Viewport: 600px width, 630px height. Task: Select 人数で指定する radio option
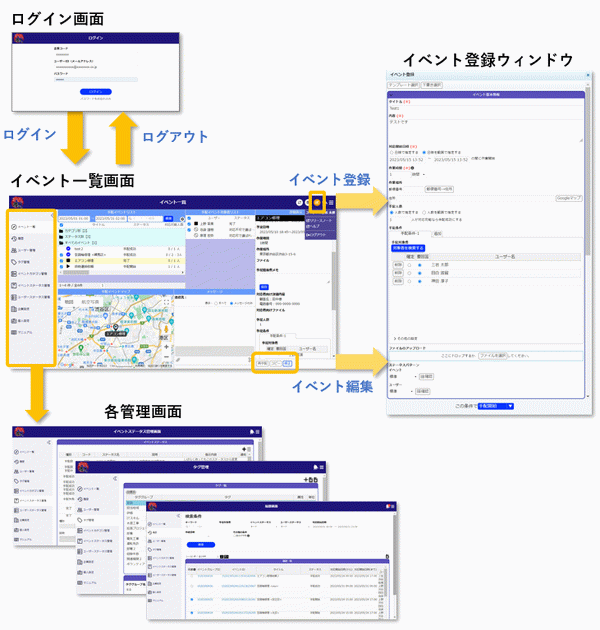[x=391, y=212]
